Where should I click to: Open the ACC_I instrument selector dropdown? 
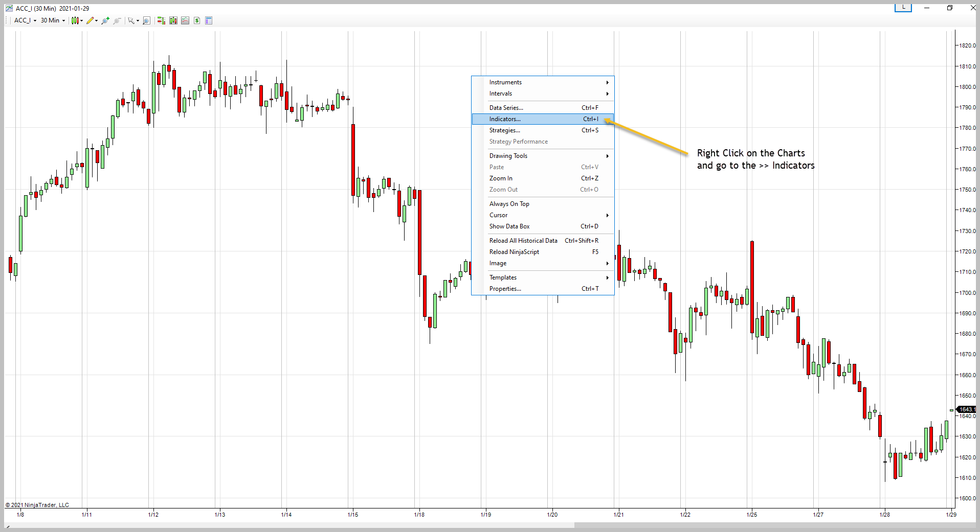point(25,20)
